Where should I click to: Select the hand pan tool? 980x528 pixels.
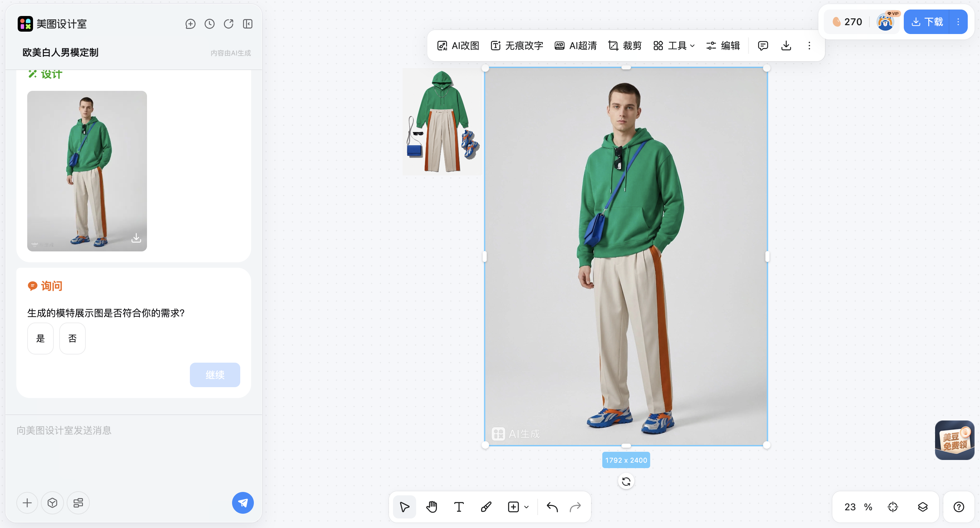431,507
